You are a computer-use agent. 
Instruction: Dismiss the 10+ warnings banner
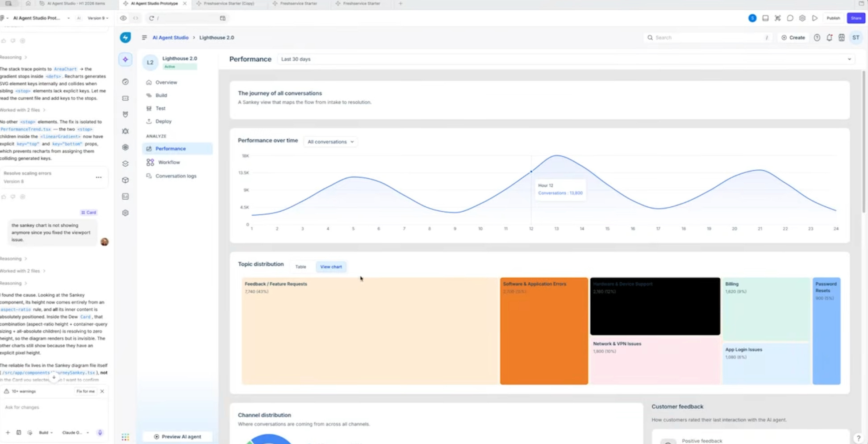pyautogui.click(x=102, y=391)
